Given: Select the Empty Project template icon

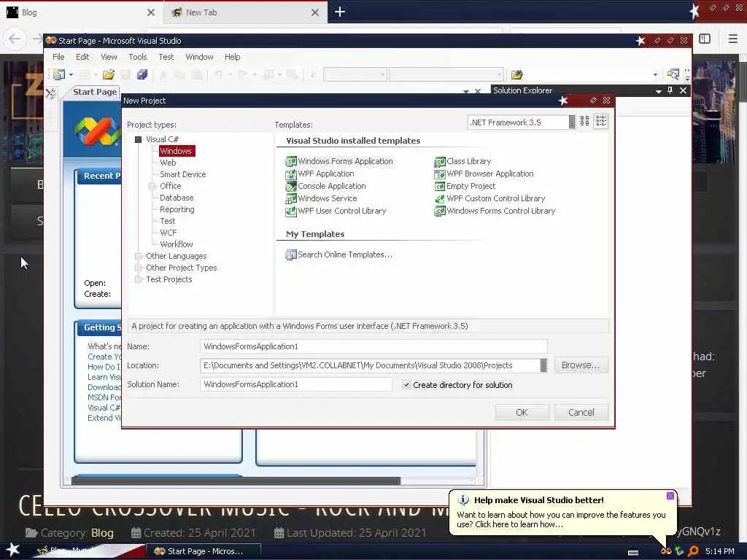Looking at the screenshot, I should point(439,186).
